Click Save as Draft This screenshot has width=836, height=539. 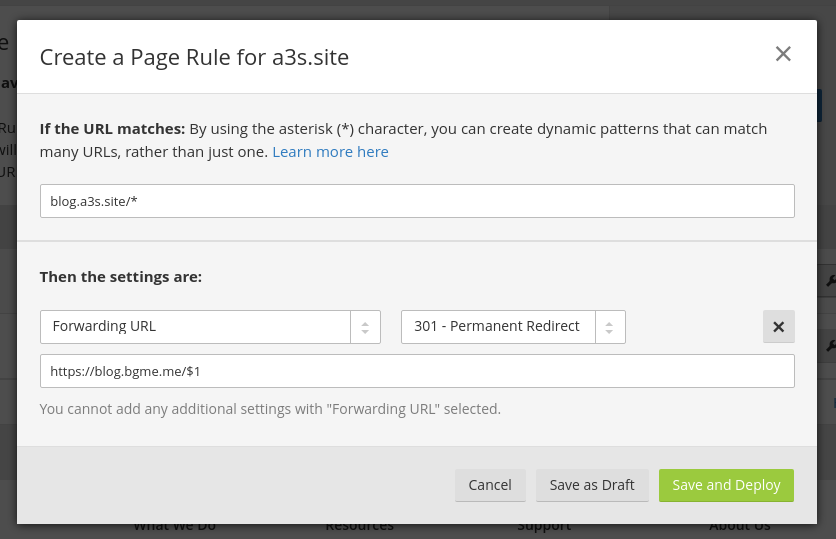592,485
